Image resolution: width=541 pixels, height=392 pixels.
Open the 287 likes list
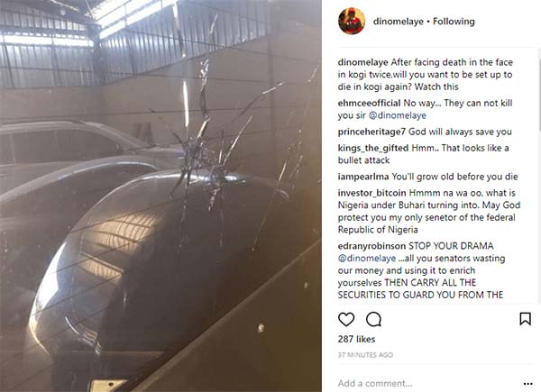(x=356, y=339)
